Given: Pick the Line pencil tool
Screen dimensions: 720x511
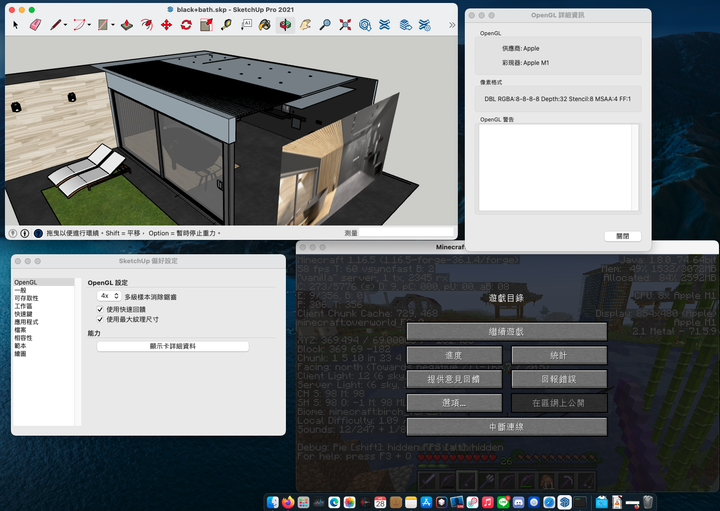Looking at the screenshot, I should click(56, 25).
